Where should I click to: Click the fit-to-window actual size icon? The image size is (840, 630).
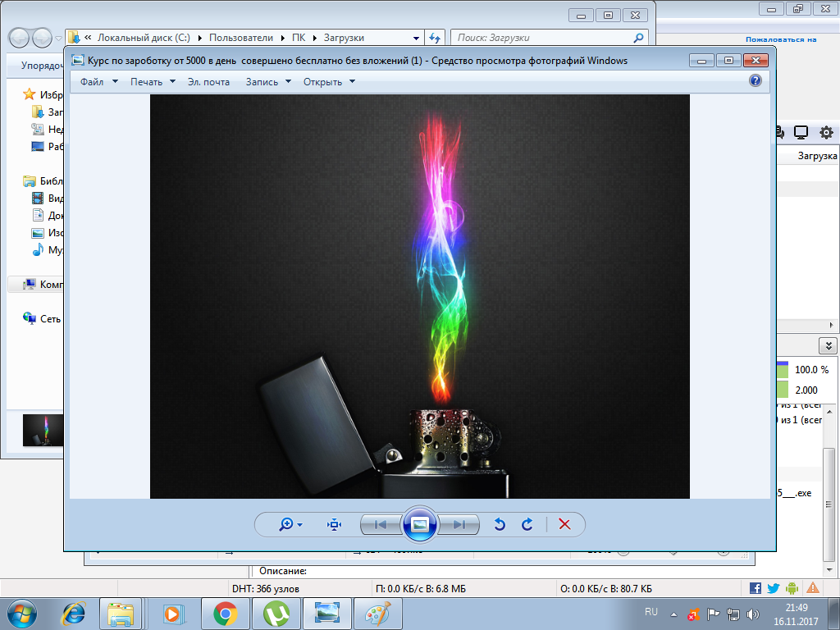[x=334, y=525]
